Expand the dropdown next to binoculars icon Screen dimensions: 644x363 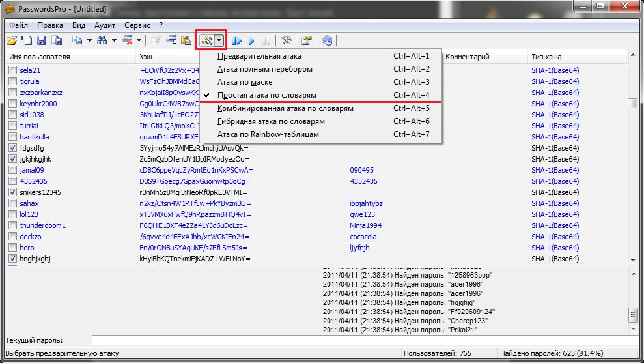click(x=114, y=41)
